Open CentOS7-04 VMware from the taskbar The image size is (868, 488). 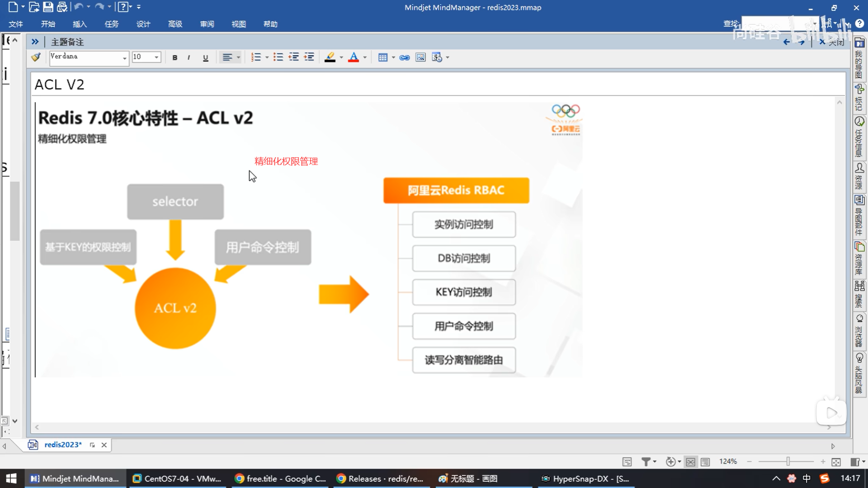(177, 479)
